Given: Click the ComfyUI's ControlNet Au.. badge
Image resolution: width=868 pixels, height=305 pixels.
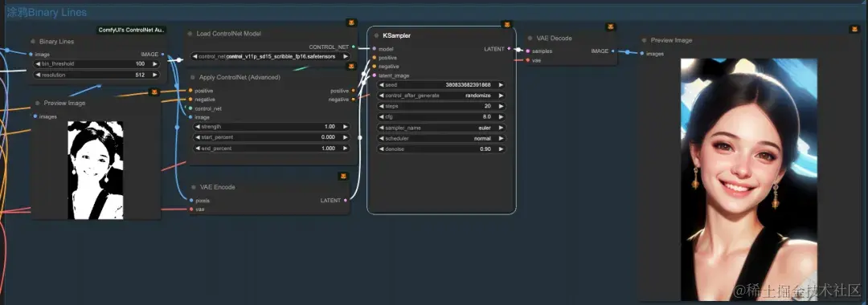Looking at the screenshot, I should click(132, 30).
